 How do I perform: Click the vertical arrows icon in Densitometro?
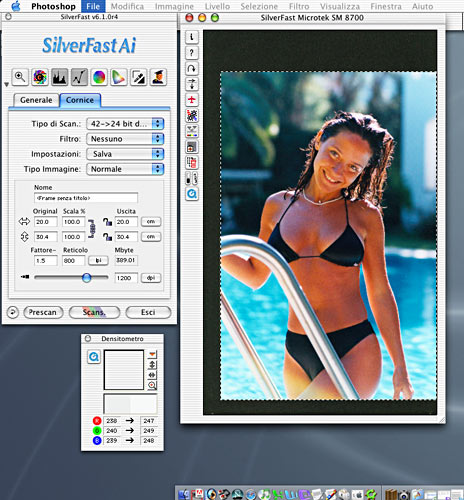pos(152,365)
